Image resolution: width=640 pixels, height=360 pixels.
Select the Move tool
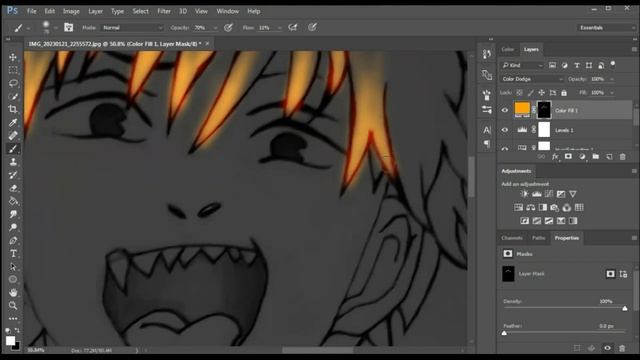click(13, 57)
